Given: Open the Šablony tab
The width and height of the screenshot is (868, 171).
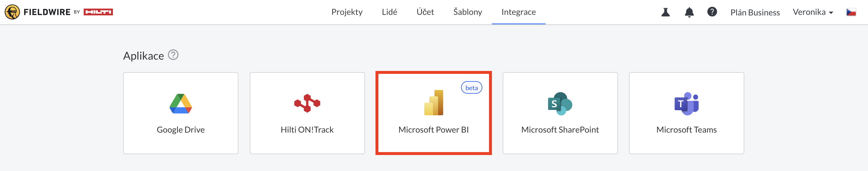Looking at the screenshot, I should pyautogui.click(x=467, y=12).
